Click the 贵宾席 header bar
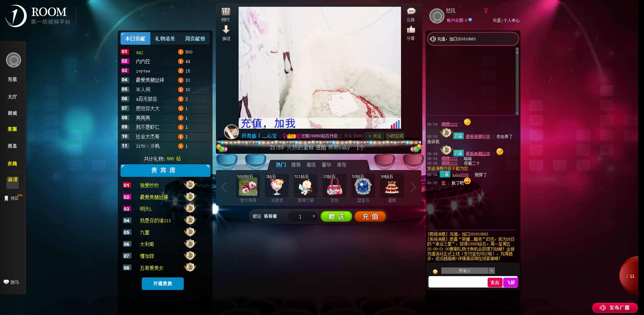 click(x=165, y=170)
